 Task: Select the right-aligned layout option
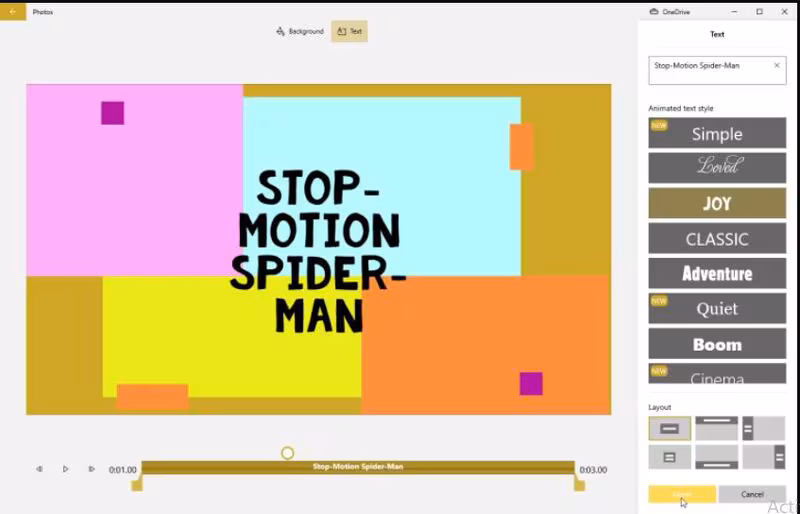coord(763,457)
